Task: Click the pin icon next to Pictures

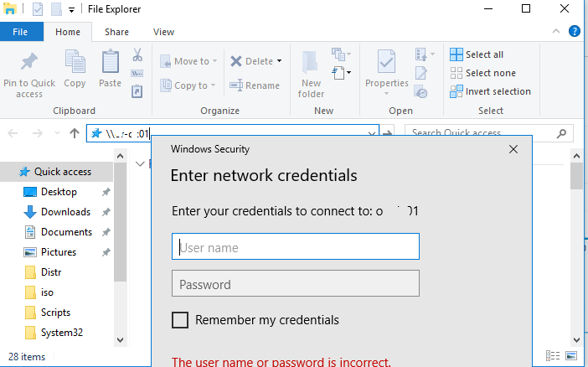Action: click(106, 252)
